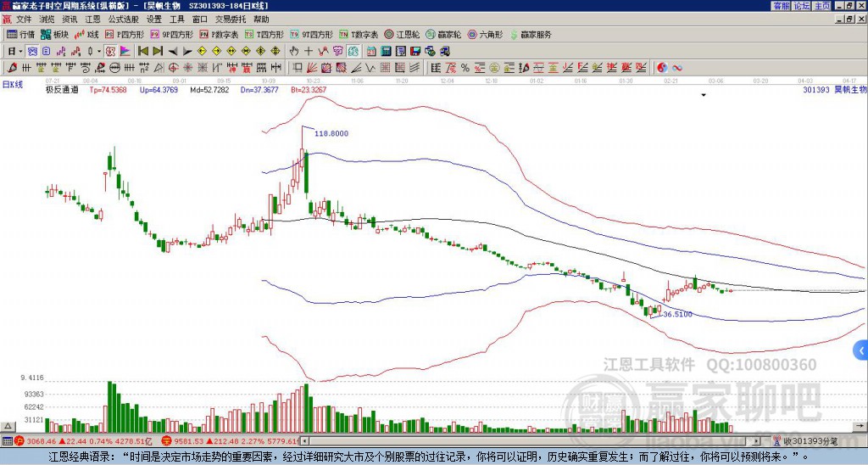This screenshot has height=465, width=868.
Task: Open the 设置 menu
Action: (x=154, y=20)
